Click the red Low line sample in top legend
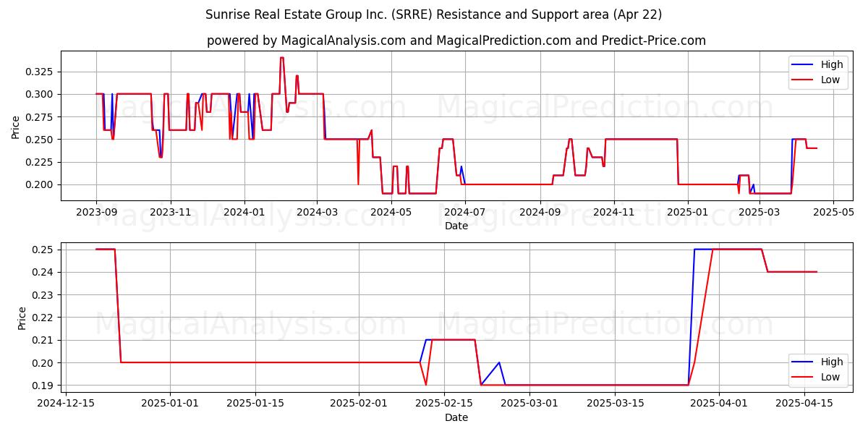Image resolution: width=868 pixels, height=434 pixels. click(x=804, y=80)
